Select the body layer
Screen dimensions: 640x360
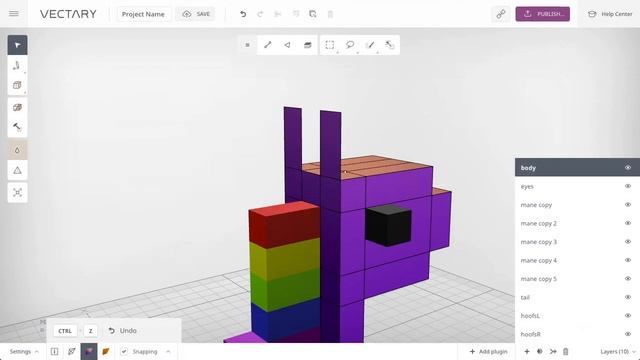577,168
